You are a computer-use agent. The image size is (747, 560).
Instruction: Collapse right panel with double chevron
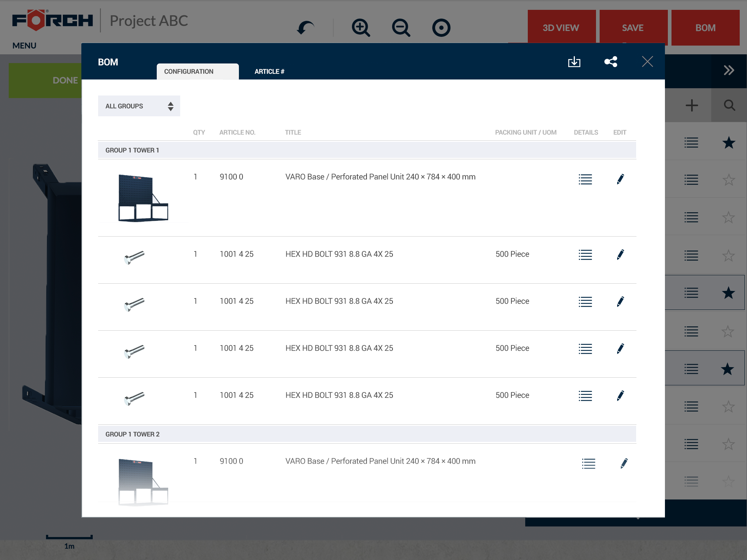(x=728, y=70)
